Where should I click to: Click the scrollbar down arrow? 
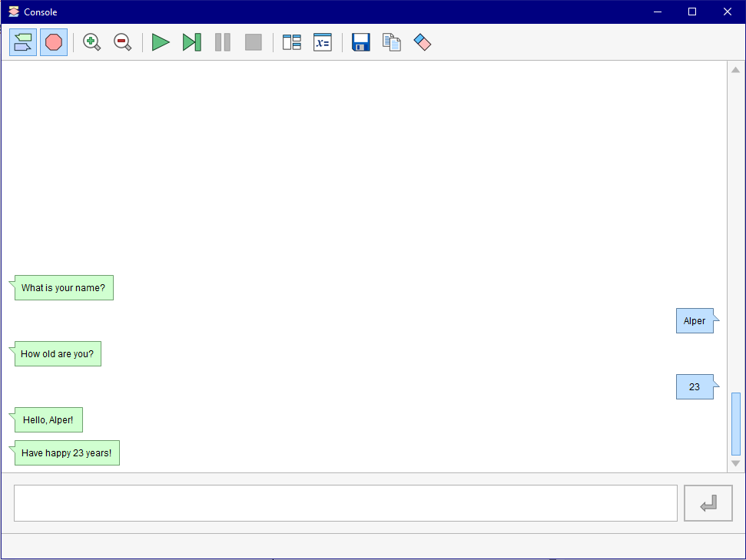(x=735, y=463)
